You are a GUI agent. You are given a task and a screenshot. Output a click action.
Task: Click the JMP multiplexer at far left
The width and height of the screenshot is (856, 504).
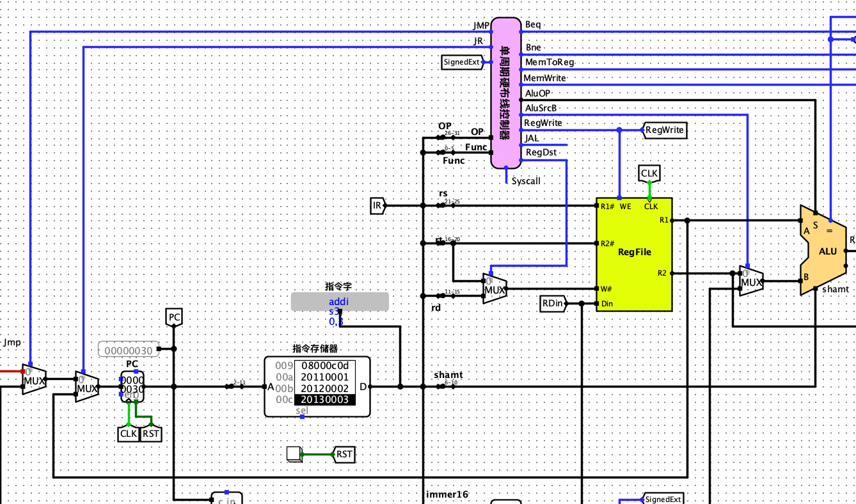35,380
